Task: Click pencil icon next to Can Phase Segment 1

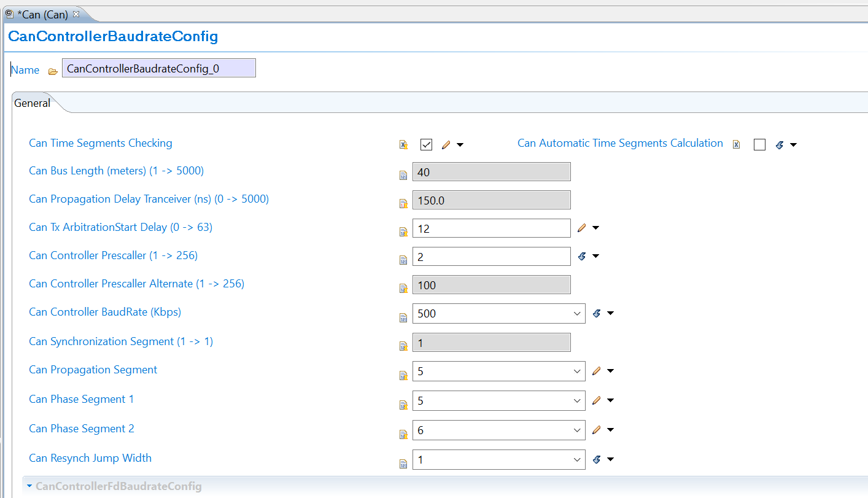Action: tap(596, 400)
